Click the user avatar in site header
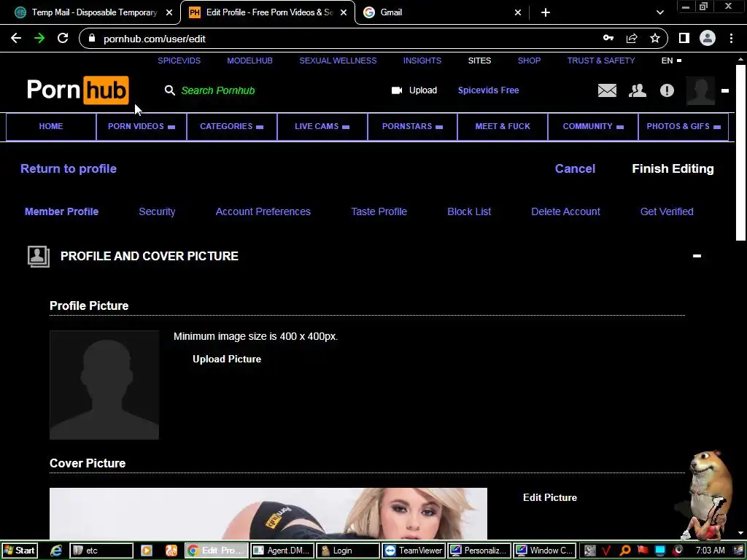This screenshot has height=560, width=747. [700, 90]
